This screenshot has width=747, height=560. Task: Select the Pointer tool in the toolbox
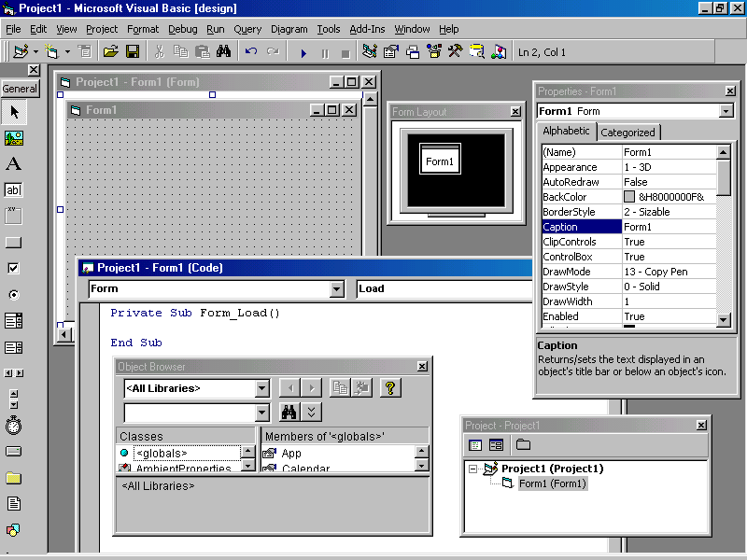pos(14,112)
